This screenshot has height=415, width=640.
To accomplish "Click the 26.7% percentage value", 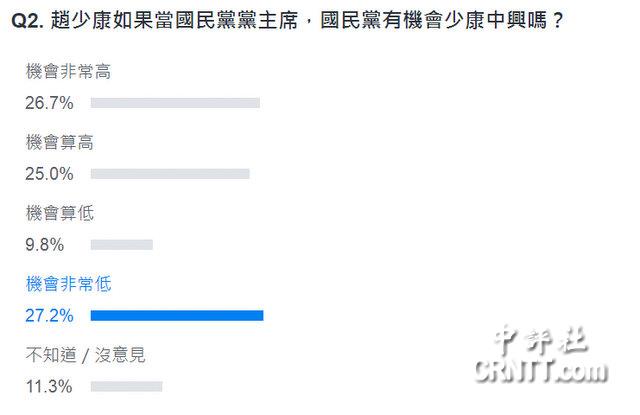I will [49, 103].
